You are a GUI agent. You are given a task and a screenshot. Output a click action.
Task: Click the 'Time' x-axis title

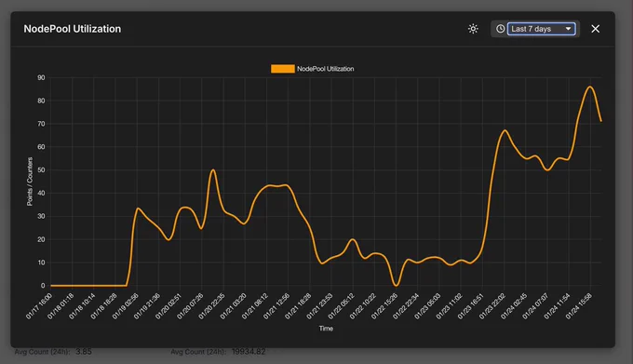click(326, 329)
